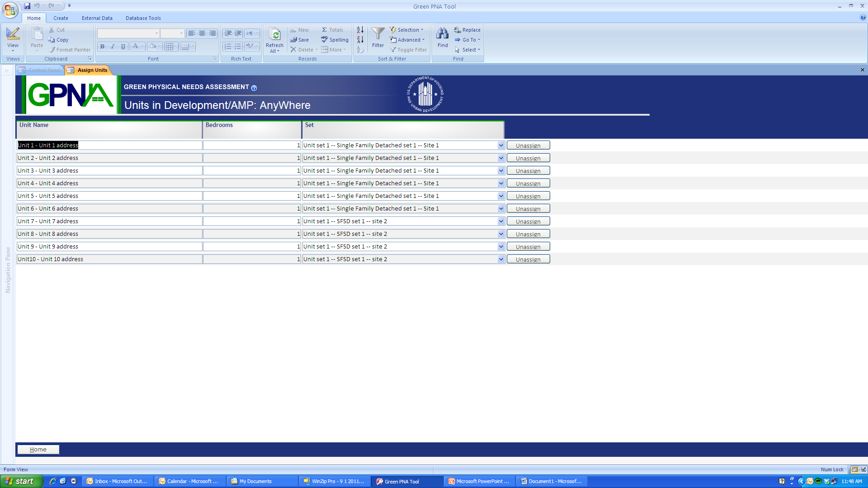The width and height of the screenshot is (868, 488).
Task: Click the Spelling check icon
Action: pyautogui.click(x=325, y=40)
